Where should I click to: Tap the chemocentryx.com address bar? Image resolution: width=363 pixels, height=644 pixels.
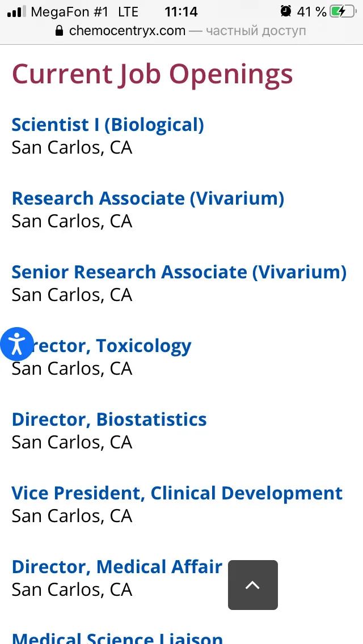point(181,31)
